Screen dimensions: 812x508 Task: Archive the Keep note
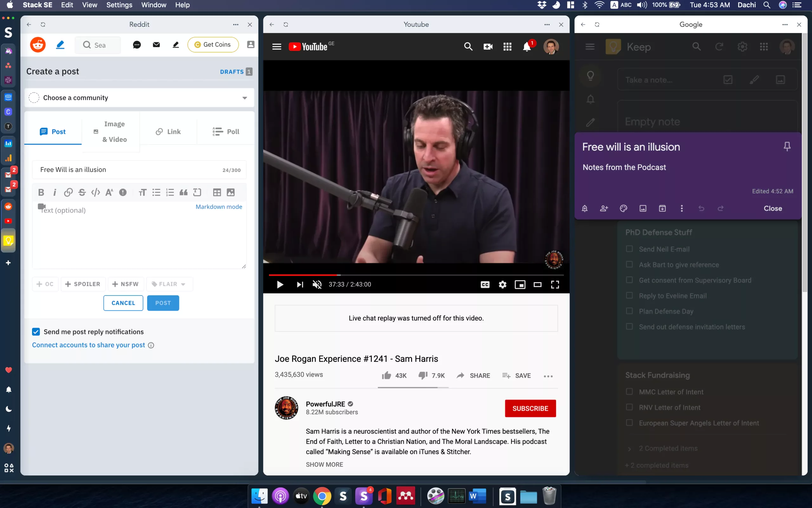tap(662, 208)
